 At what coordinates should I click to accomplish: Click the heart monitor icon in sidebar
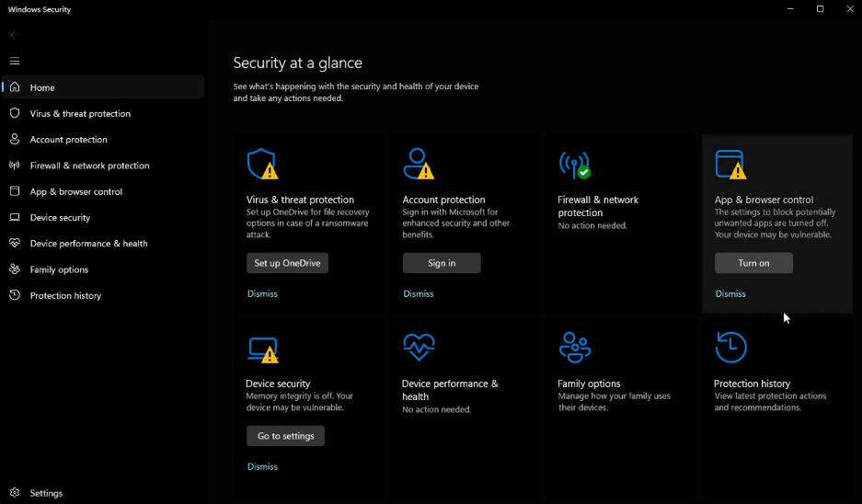15,243
